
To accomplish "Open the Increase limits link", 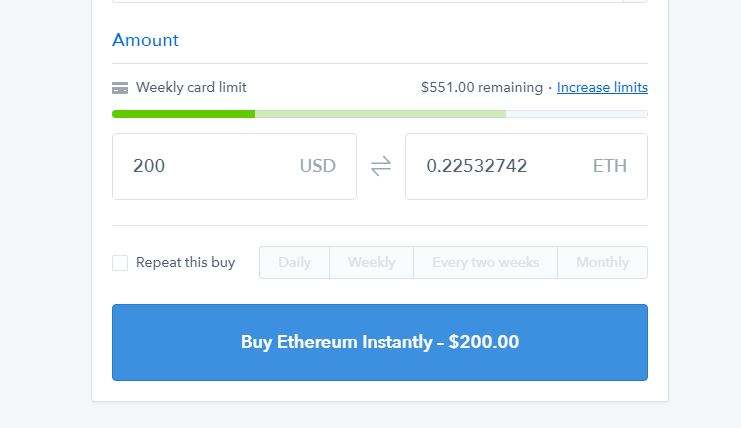I will (x=602, y=87).
